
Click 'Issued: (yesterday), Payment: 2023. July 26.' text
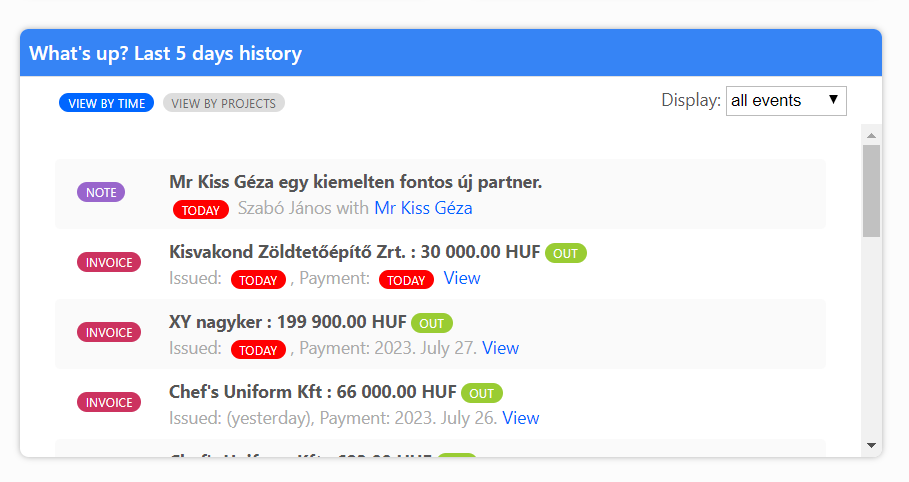(x=333, y=418)
